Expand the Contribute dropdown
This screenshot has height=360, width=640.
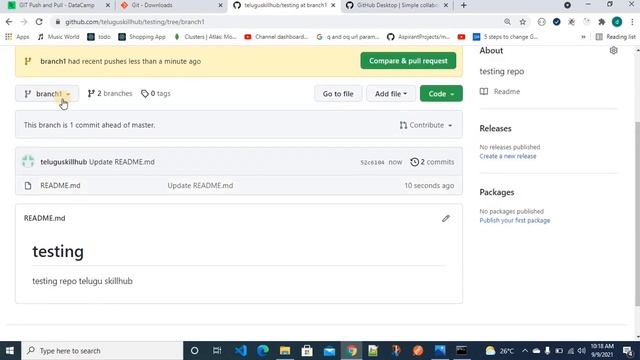426,125
